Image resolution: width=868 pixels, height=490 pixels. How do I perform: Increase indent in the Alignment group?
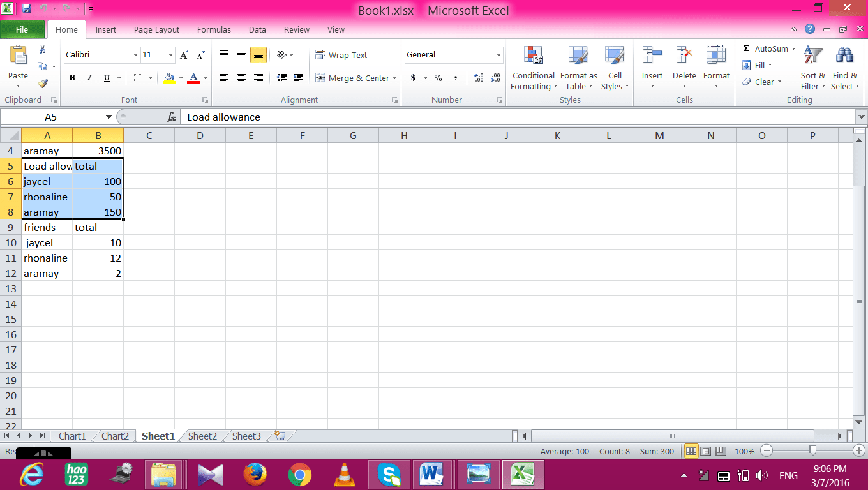298,78
